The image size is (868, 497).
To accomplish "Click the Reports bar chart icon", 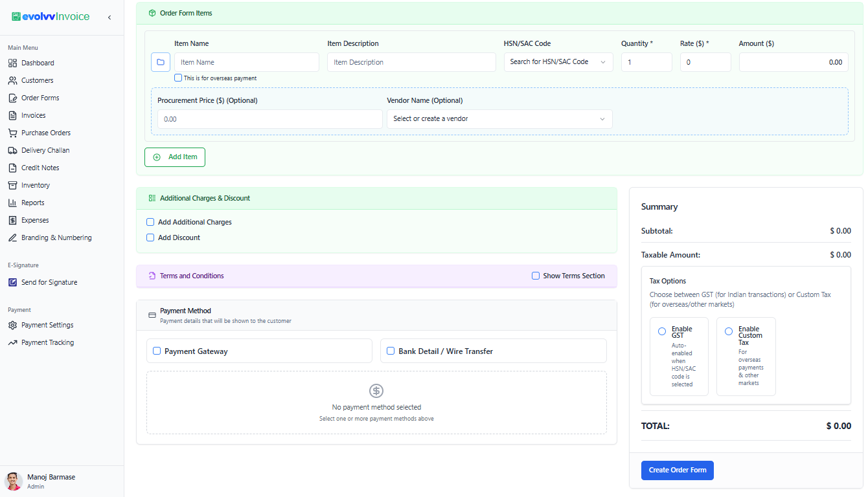I will pyautogui.click(x=12, y=203).
